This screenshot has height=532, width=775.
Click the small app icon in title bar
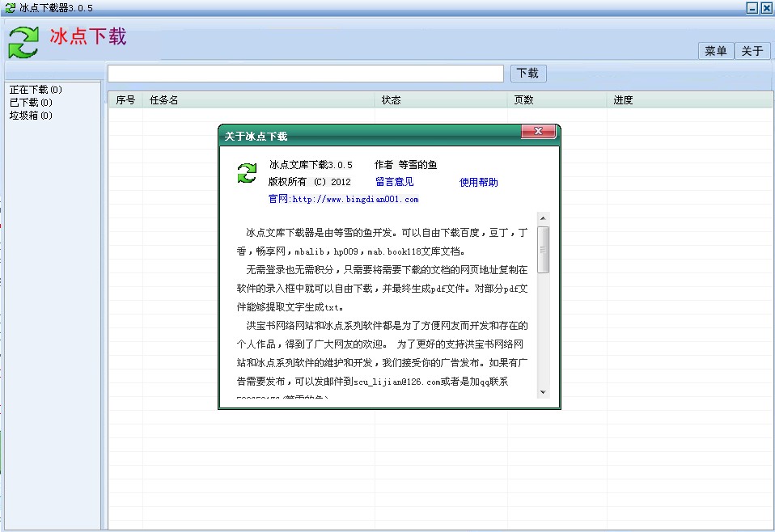pos(9,7)
